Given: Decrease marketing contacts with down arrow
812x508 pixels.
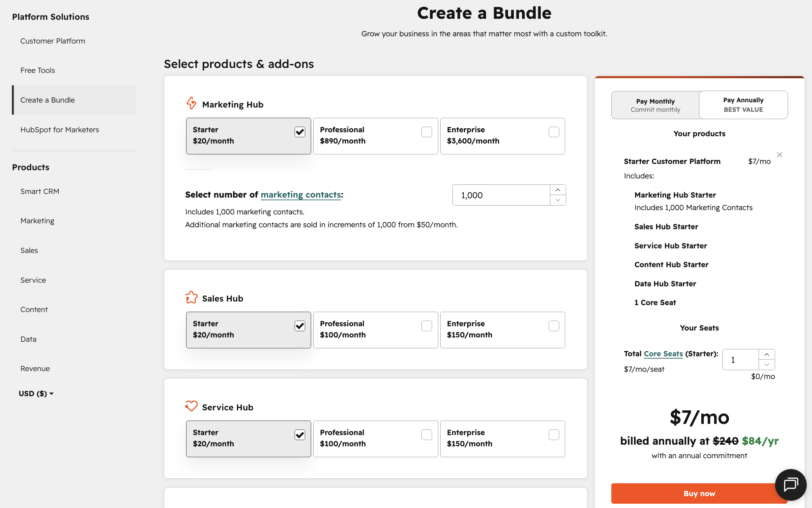Looking at the screenshot, I should [x=558, y=200].
